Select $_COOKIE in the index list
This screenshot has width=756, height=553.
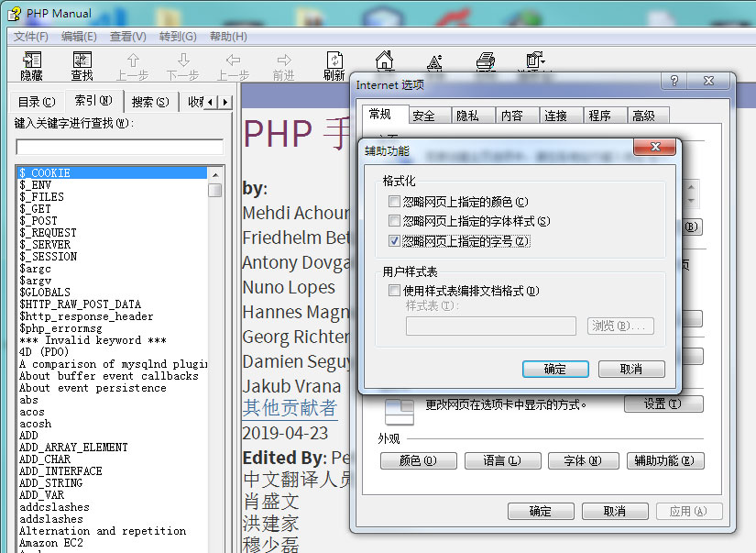point(112,172)
